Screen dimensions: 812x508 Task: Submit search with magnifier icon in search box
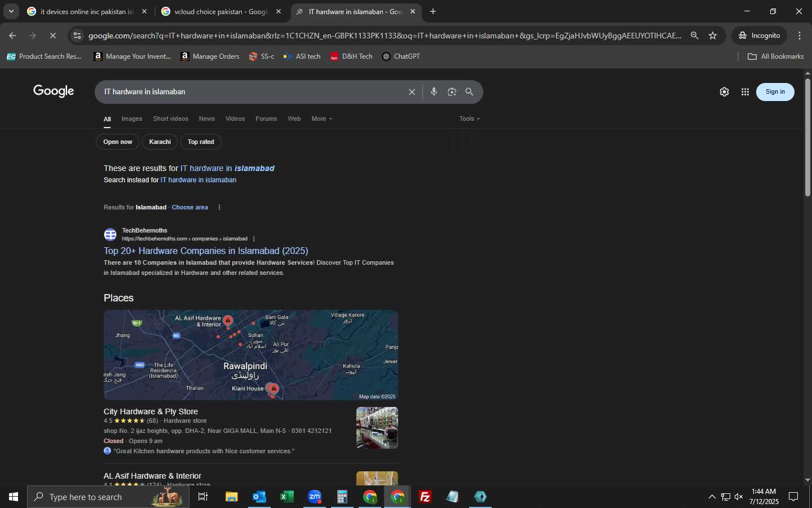(469, 92)
